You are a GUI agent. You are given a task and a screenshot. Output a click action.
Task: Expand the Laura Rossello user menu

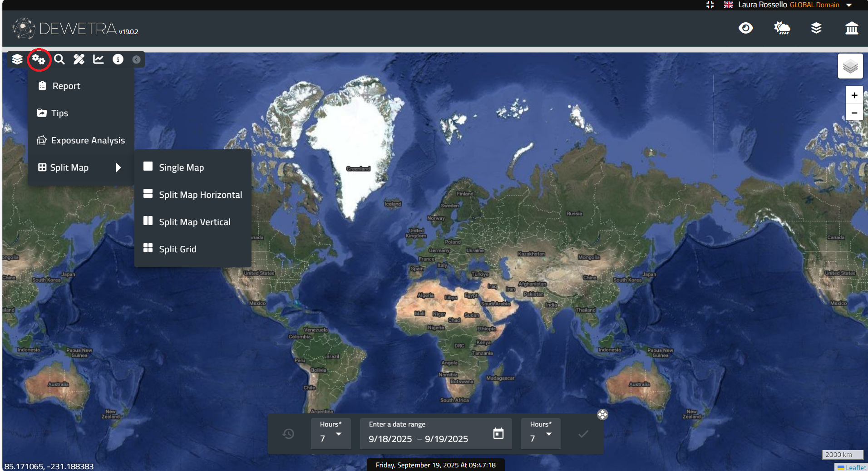click(x=849, y=5)
